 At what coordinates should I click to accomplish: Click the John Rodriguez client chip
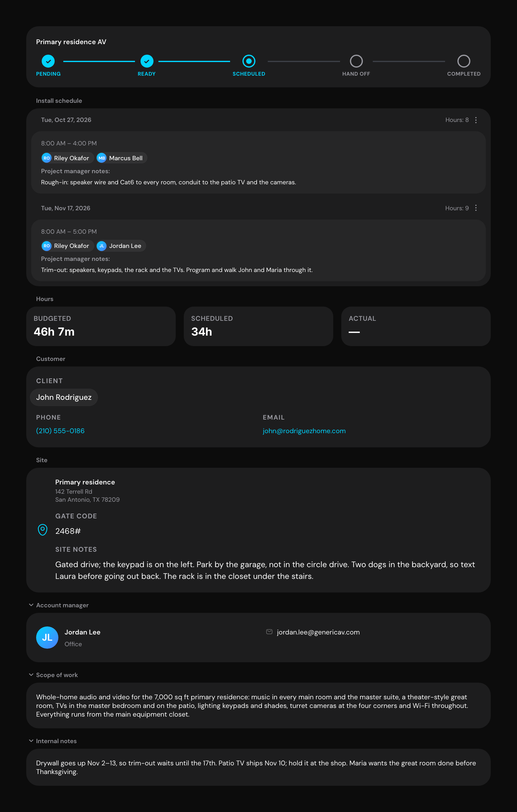pyautogui.click(x=64, y=397)
